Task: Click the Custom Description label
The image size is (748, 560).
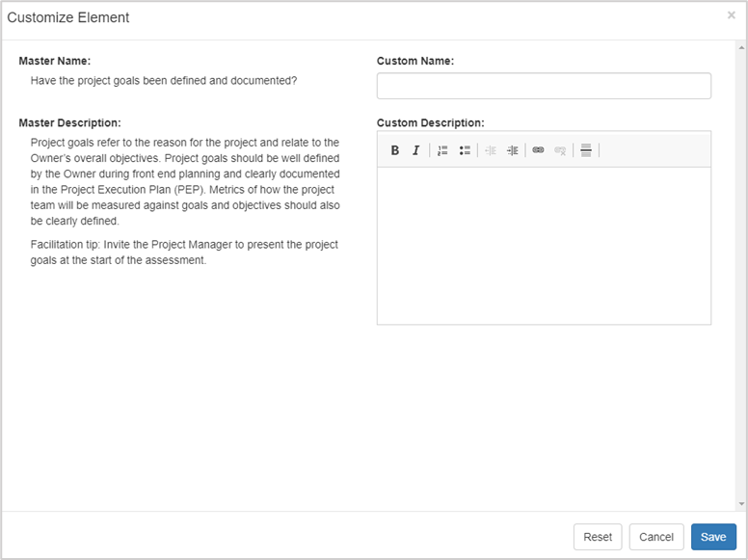Action: point(430,123)
